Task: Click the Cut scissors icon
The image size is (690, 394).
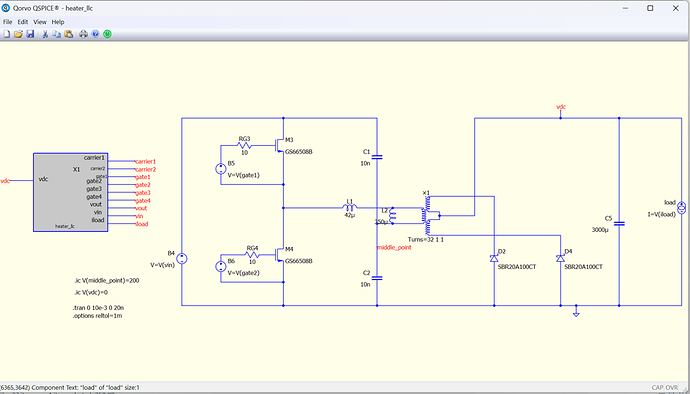Action: click(x=45, y=34)
